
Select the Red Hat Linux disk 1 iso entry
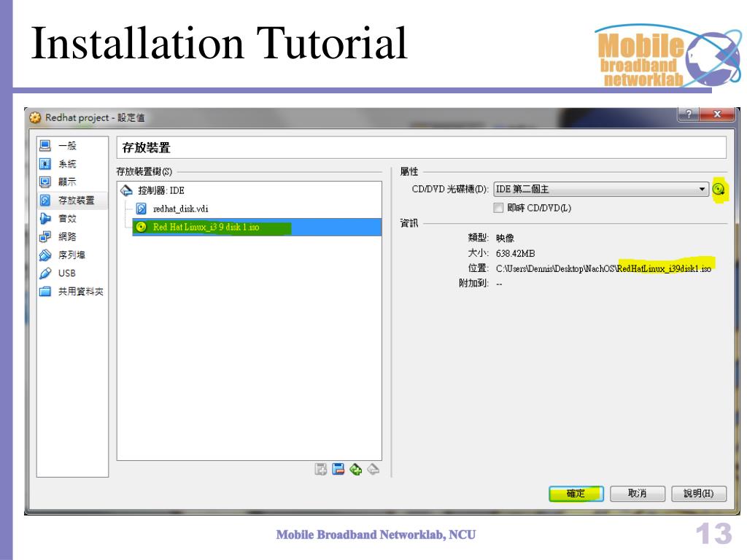coord(256,227)
